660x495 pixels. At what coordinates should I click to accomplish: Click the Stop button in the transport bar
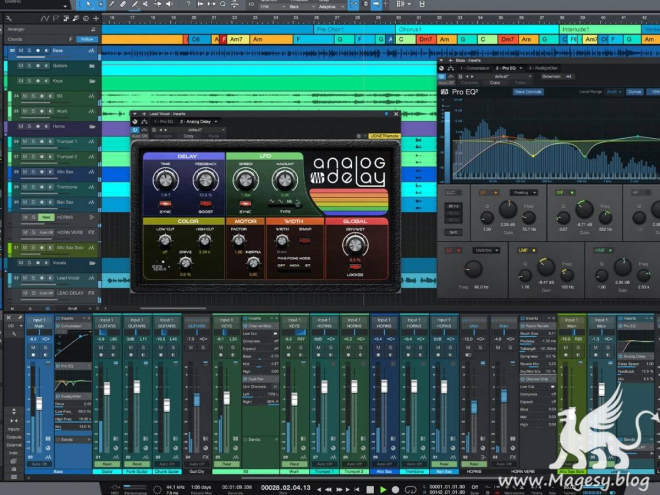pos(370,490)
